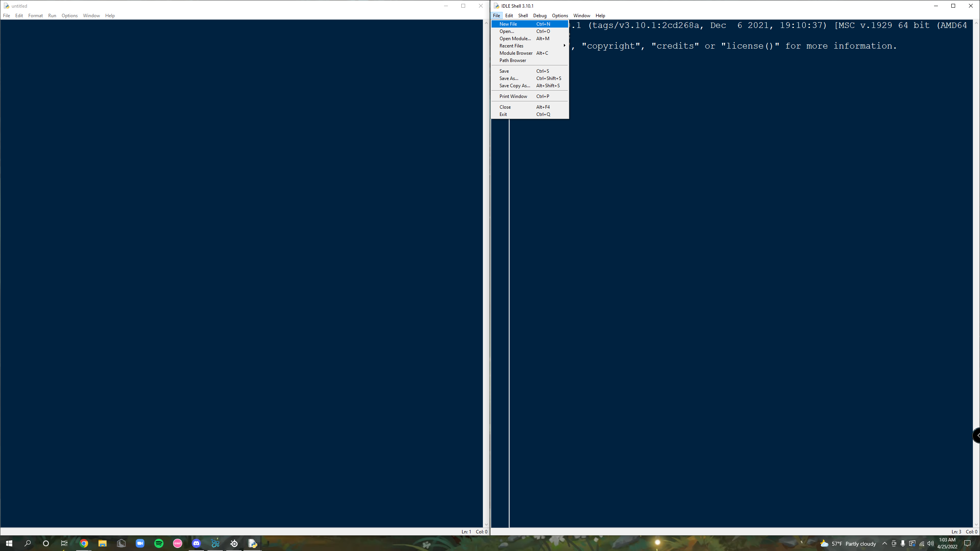Click the volume icon in the system tray
980x551 pixels.
pyautogui.click(x=930, y=543)
